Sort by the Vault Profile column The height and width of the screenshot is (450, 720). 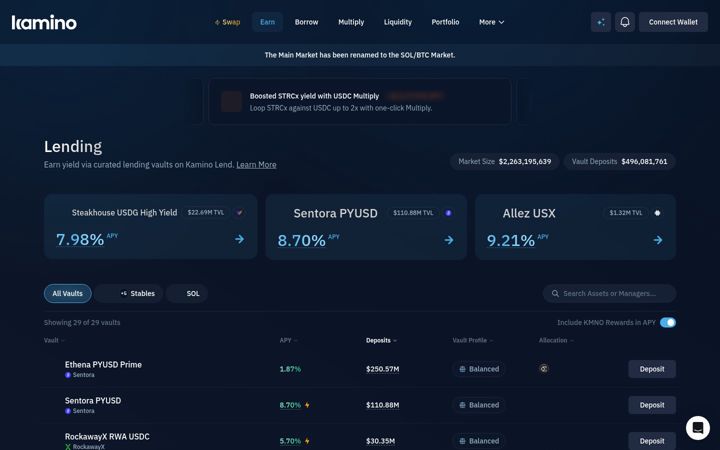pyautogui.click(x=472, y=340)
